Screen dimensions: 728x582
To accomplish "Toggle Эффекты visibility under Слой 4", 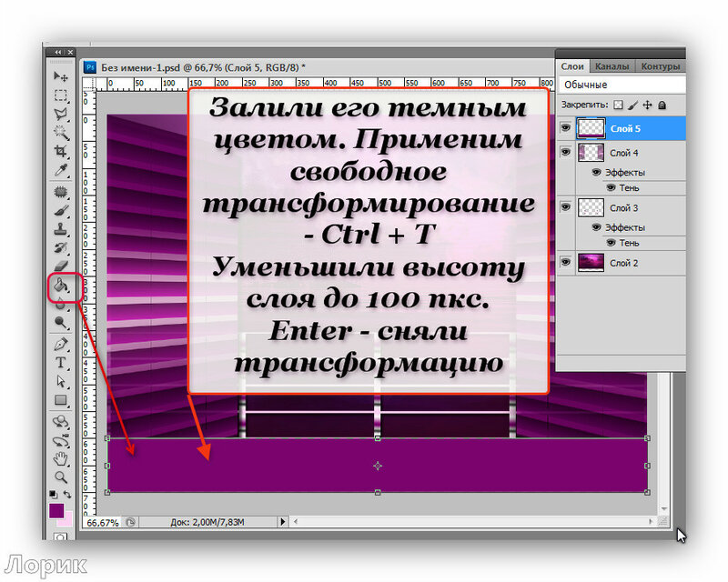I will click(597, 172).
